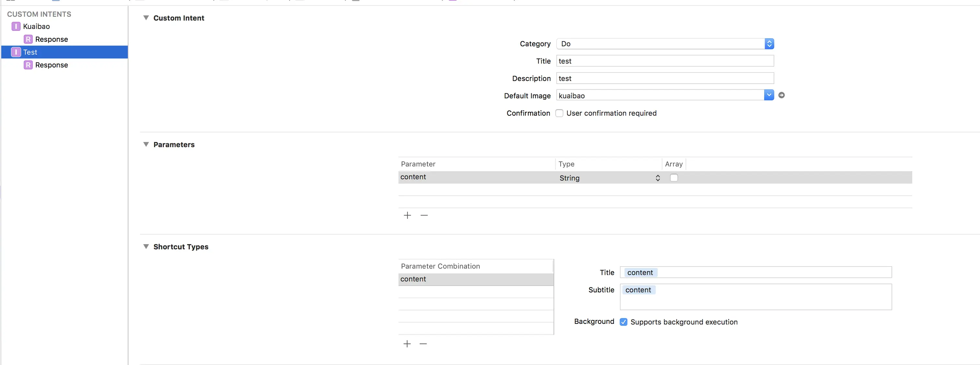Select content row in Parameter Combination list
This screenshot has width=980, height=365.
tap(475, 279)
